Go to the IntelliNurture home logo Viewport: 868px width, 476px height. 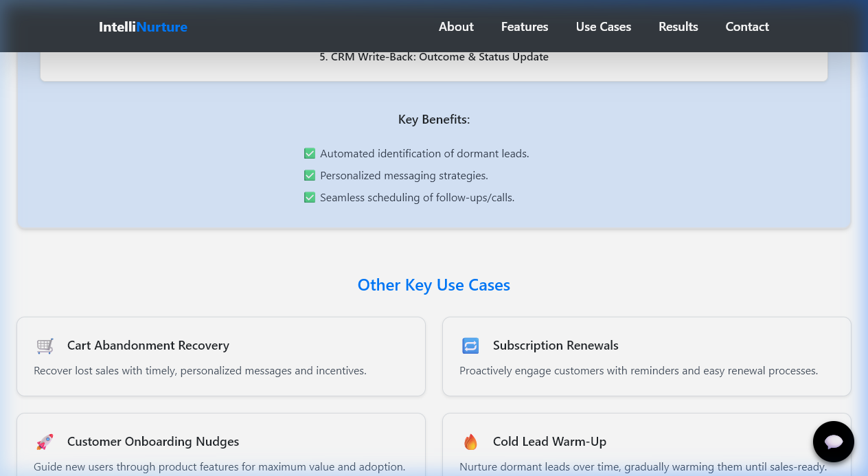coord(143,27)
